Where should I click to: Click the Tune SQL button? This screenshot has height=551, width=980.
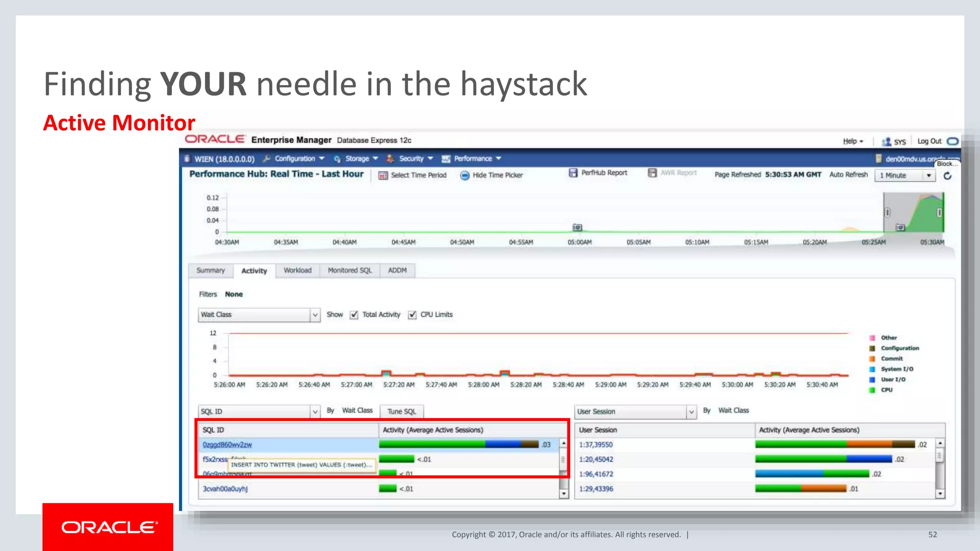402,411
